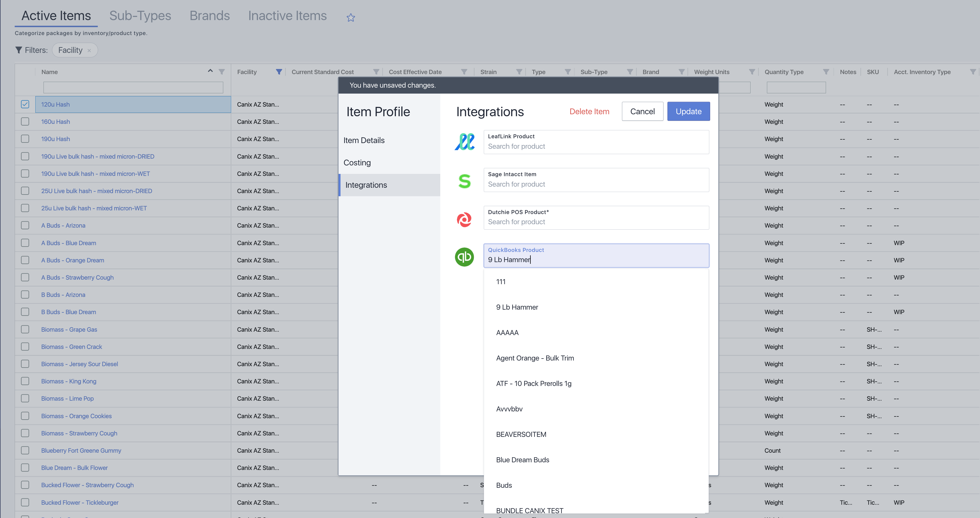Choose 9 Lb Hammer dropdown option
This screenshot has width=980, height=518.
596,307
